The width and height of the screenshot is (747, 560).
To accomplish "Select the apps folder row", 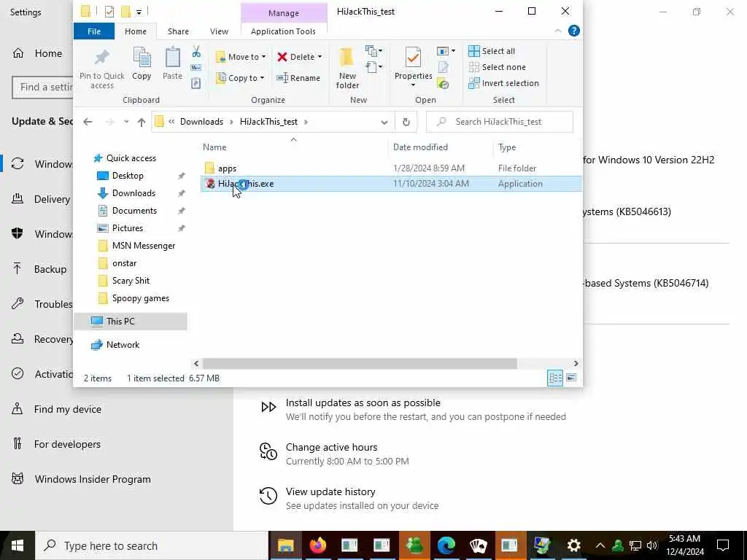I will tap(391, 168).
